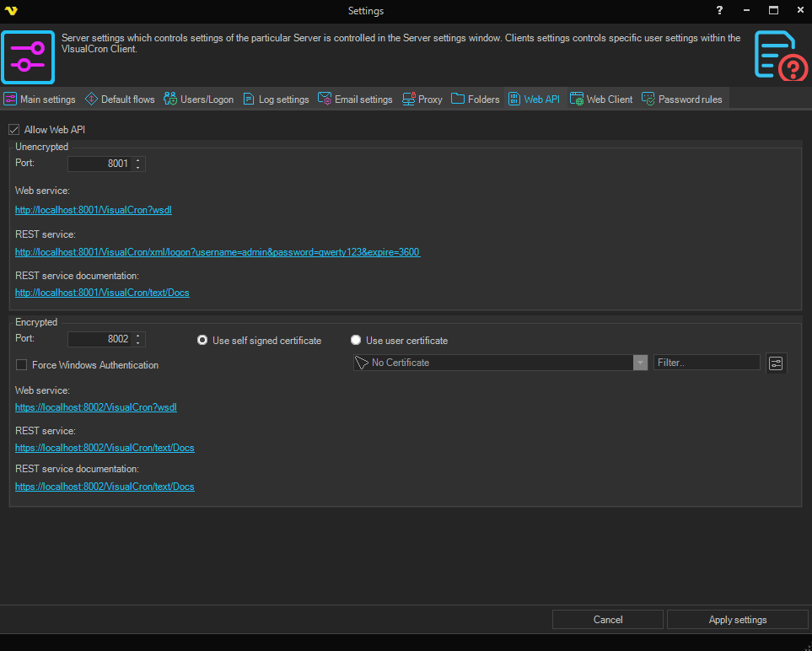Increase the unencrypted port 8001 stepper
Image resolution: width=812 pixels, height=651 pixels.
(x=139, y=160)
